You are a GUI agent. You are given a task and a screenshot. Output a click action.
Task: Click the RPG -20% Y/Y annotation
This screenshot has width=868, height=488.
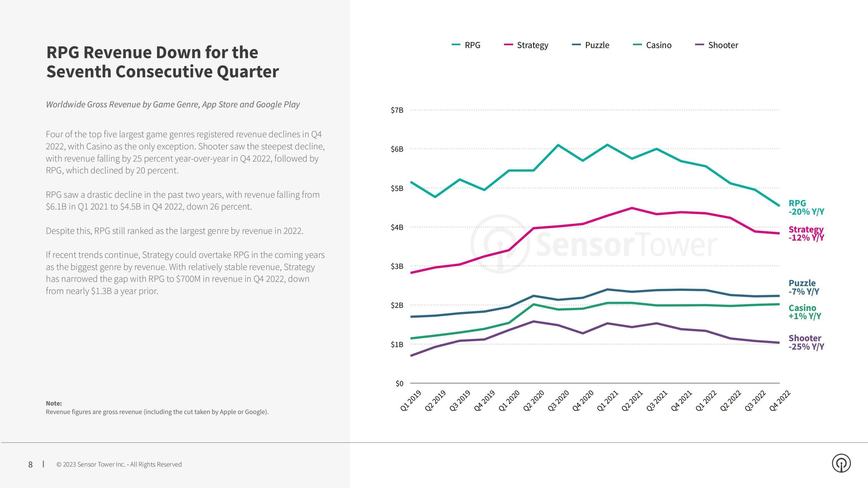[806, 208]
